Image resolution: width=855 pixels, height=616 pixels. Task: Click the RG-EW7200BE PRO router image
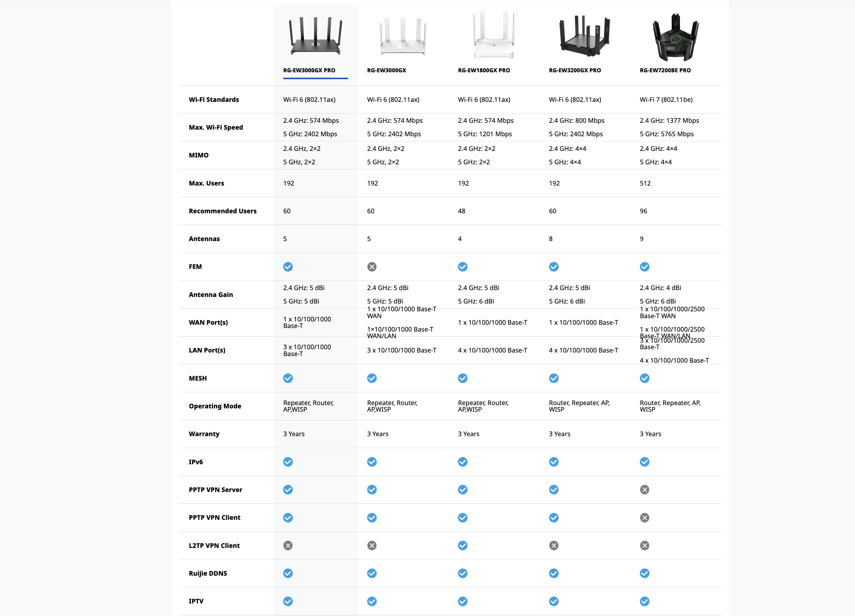(675, 38)
